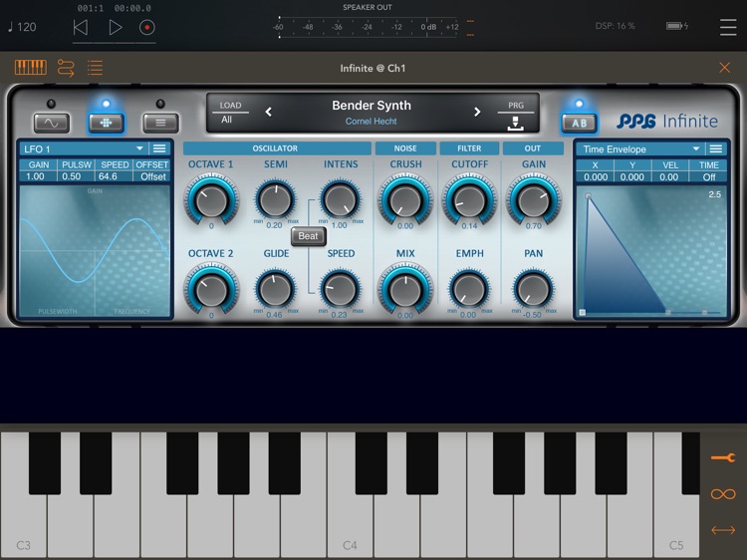Click the OCTAVE 2 knob
The image size is (747, 560).
coord(211,289)
